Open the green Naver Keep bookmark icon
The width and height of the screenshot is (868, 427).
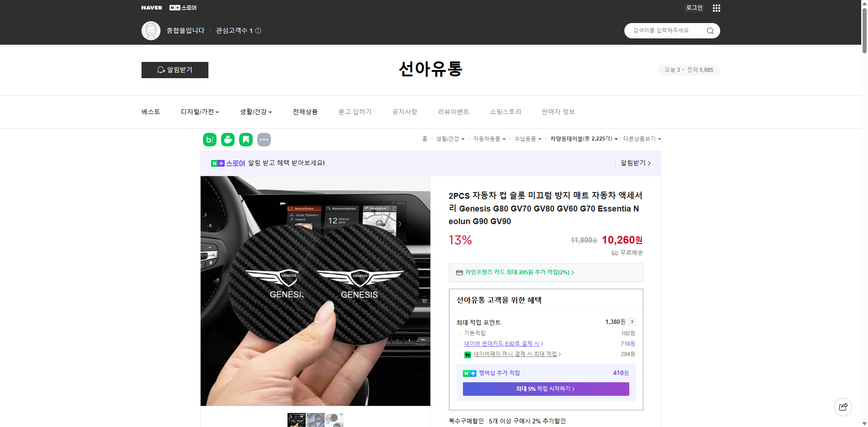(x=245, y=140)
